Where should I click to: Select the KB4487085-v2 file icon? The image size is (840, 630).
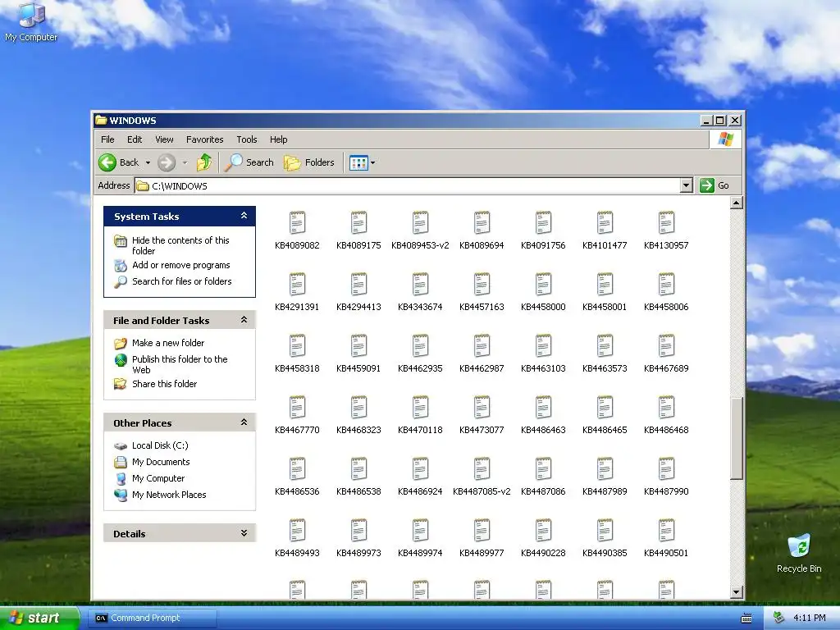click(482, 468)
